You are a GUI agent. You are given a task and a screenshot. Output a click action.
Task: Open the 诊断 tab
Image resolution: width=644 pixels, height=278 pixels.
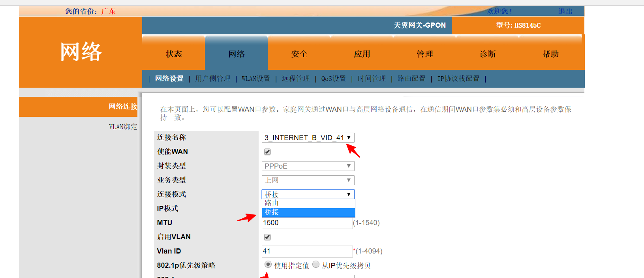[488, 54]
